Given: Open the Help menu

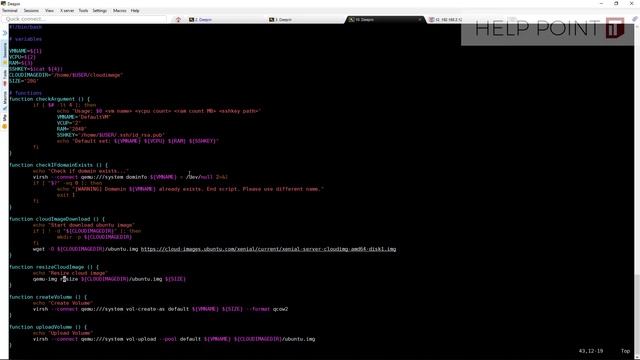Looking at the screenshot, I should click(x=135, y=11).
